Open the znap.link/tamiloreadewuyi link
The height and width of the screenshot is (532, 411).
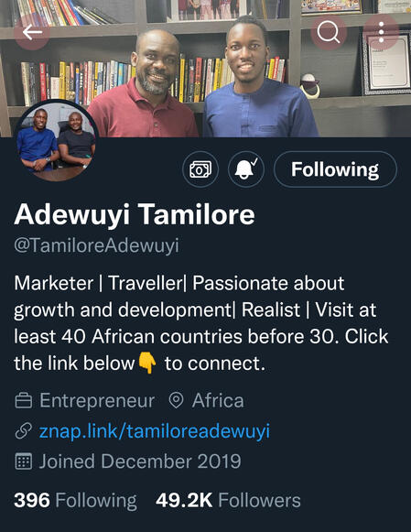[155, 431]
